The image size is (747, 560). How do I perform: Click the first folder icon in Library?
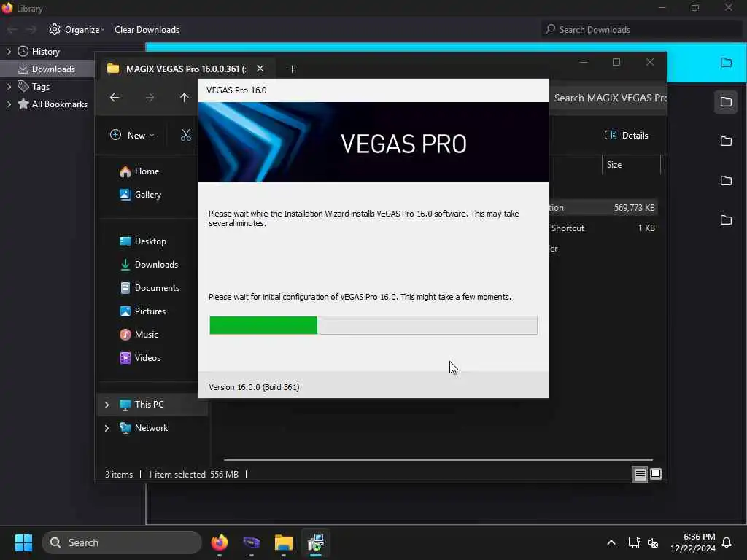click(x=726, y=63)
